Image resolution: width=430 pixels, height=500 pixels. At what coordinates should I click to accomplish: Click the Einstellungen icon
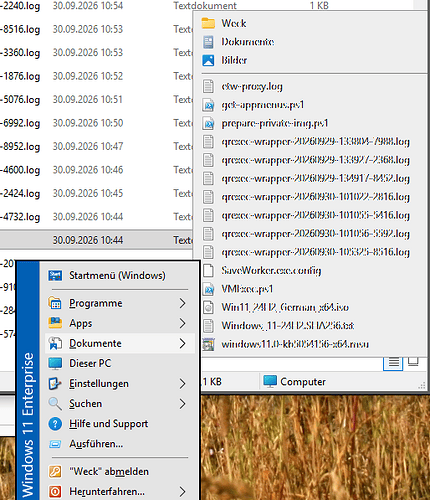(x=55, y=384)
